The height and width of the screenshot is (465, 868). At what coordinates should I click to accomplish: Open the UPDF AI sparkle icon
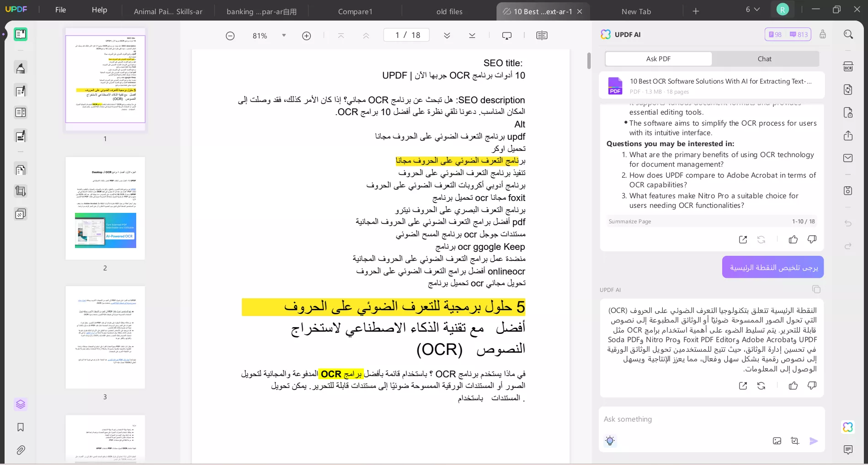coord(848,427)
